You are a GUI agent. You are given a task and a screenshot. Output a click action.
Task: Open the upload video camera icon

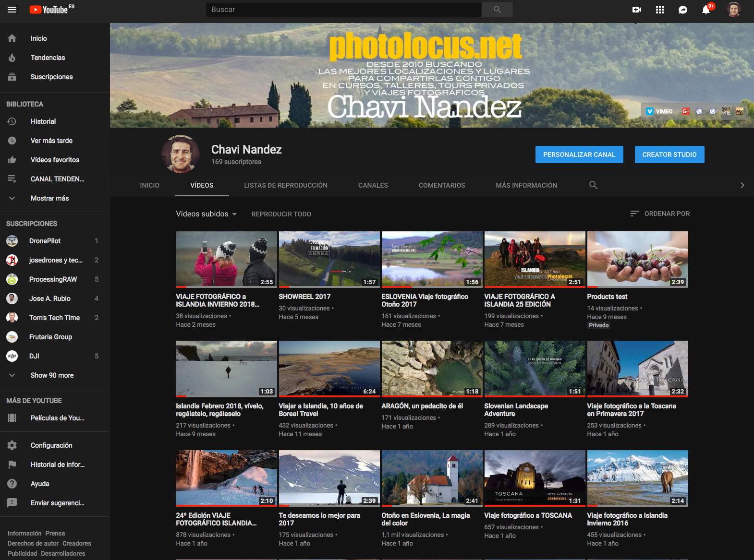(637, 10)
